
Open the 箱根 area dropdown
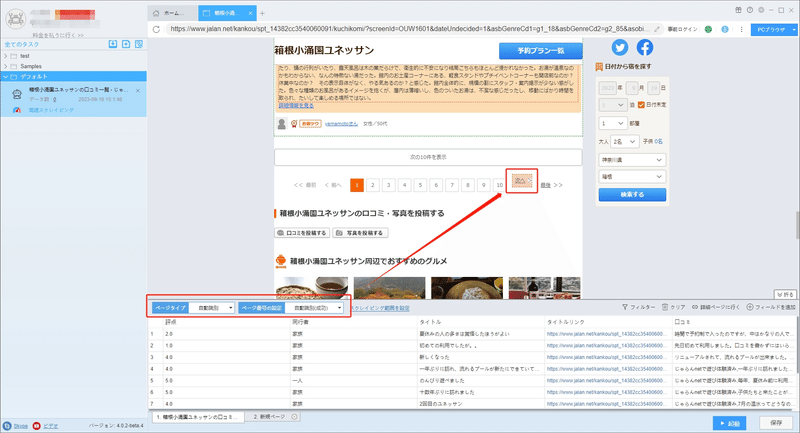pyautogui.click(x=632, y=176)
